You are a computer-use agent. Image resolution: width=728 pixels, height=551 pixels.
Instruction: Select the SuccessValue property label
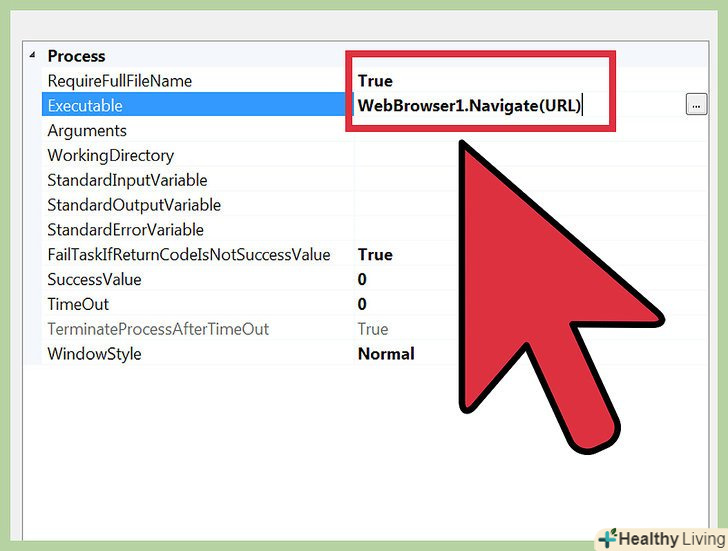(94, 279)
